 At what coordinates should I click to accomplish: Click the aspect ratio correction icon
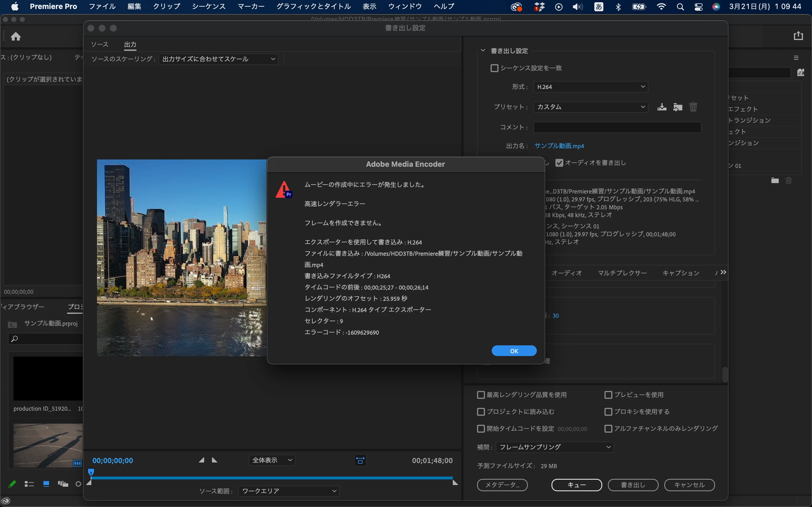[360, 461]
